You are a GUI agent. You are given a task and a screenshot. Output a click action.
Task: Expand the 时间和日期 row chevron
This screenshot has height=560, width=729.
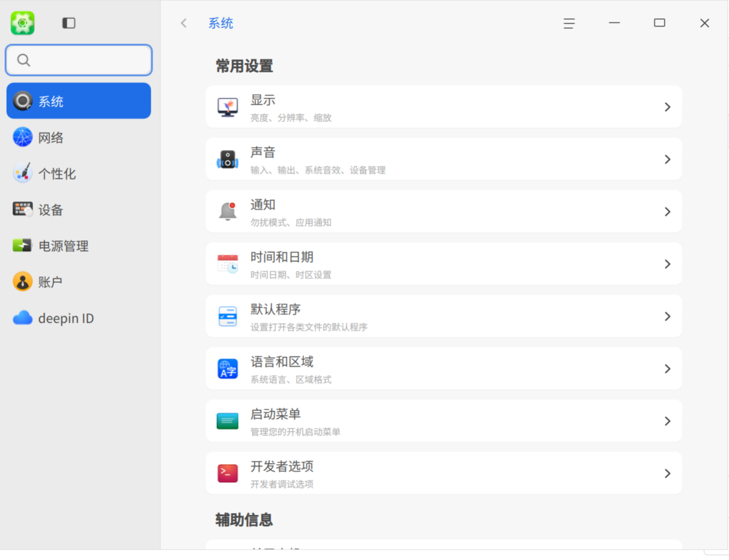click(x=668, y=264)
